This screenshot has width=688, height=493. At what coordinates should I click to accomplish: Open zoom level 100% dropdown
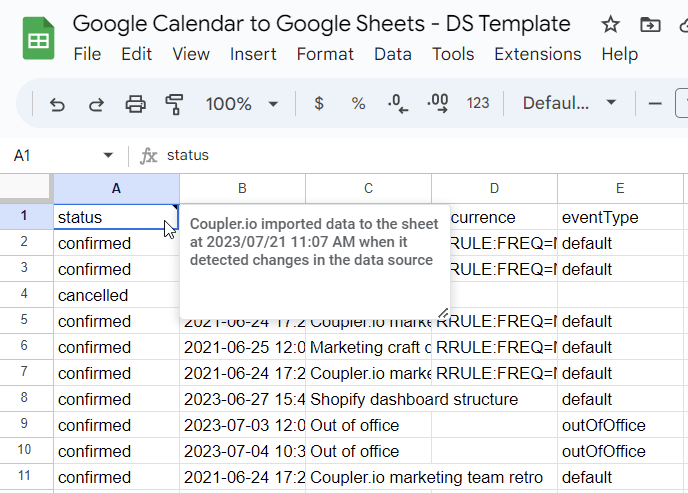pos(242,104)
